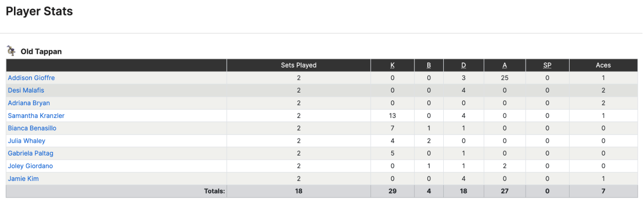Screen dimensions: 644x205
Task: Click the K column header abbreviation
Action: coord(392,65)
